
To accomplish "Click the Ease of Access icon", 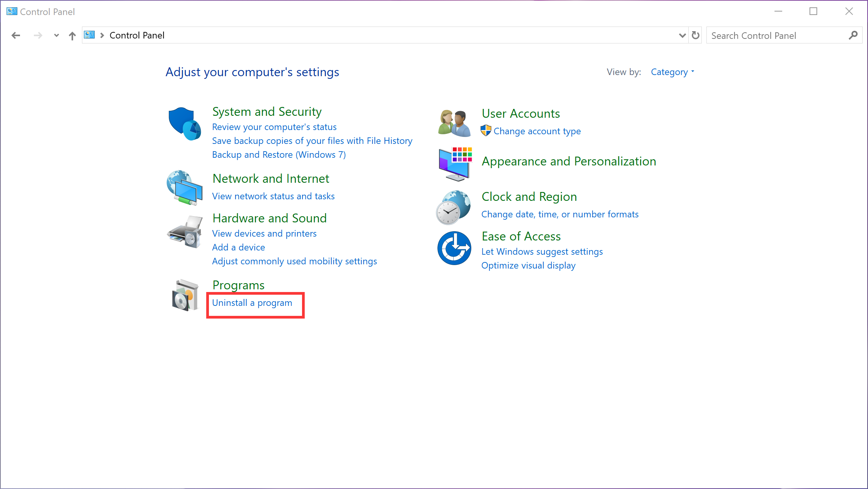I will tap(454, 248).
